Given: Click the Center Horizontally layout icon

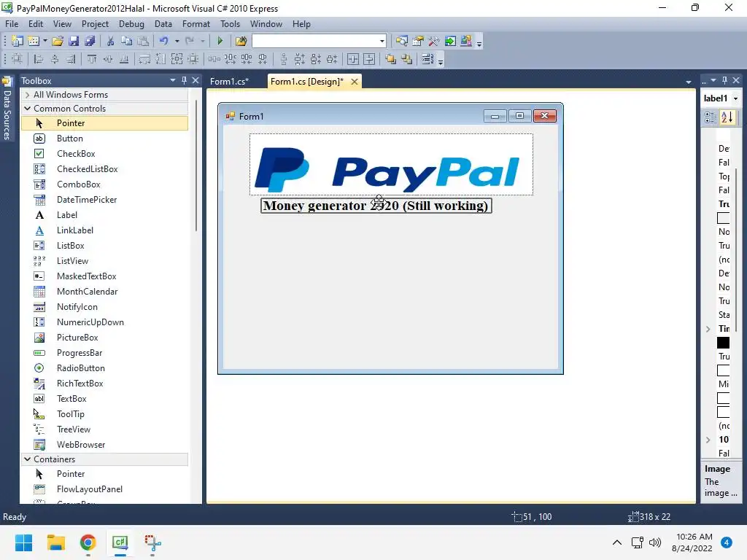Looking at the screenshot, I should click(353, 59).
